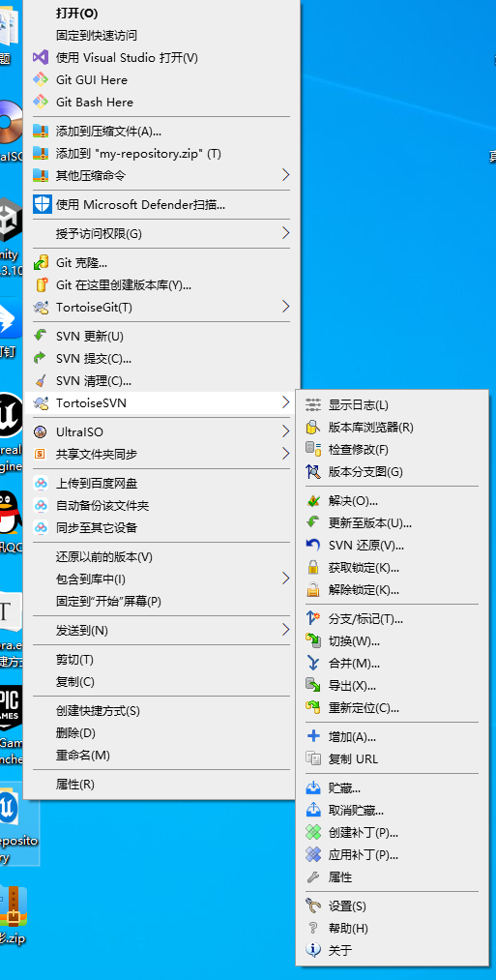
Task: Choose 剪切(T) from the menu
Action: (161, 660)
